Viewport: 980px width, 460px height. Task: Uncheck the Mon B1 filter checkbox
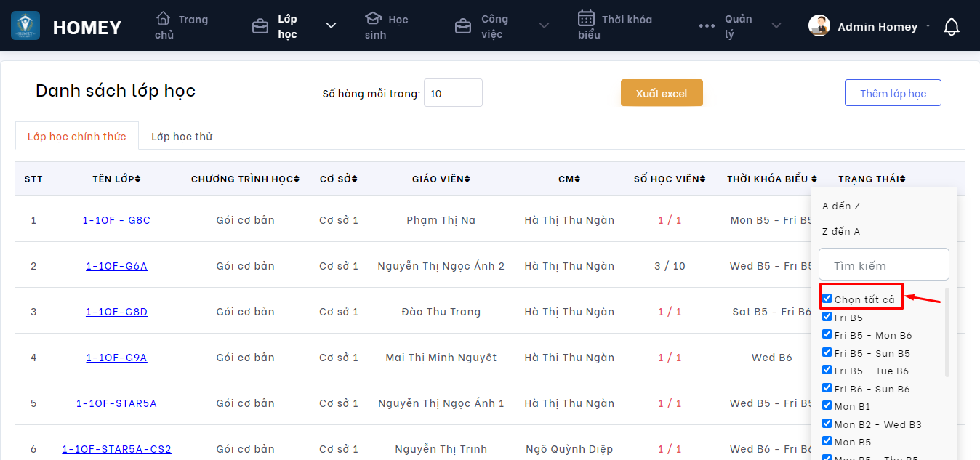(827, 405)
